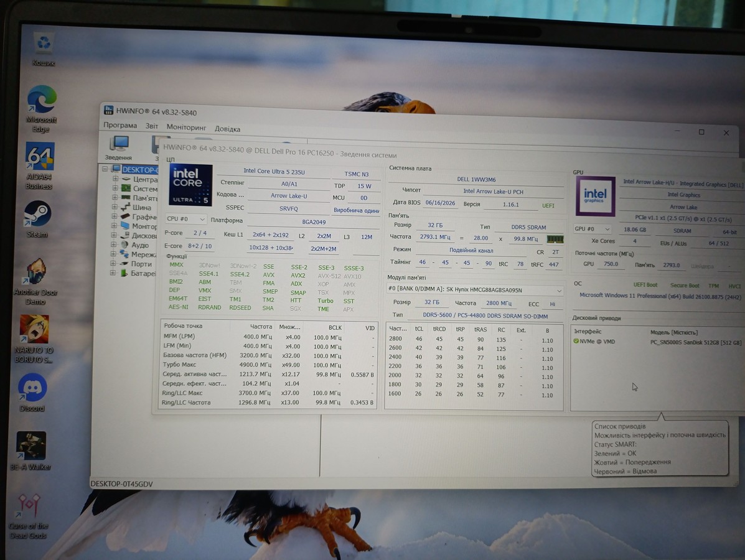Expand the Монітор tree node
Screen dimensions: 745x560
[x=114, y=226]
